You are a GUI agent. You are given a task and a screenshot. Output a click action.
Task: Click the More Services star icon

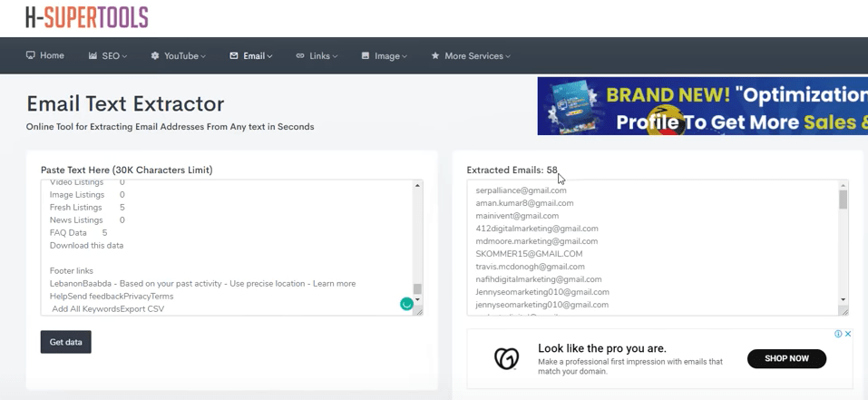click(x=435, y=56)
